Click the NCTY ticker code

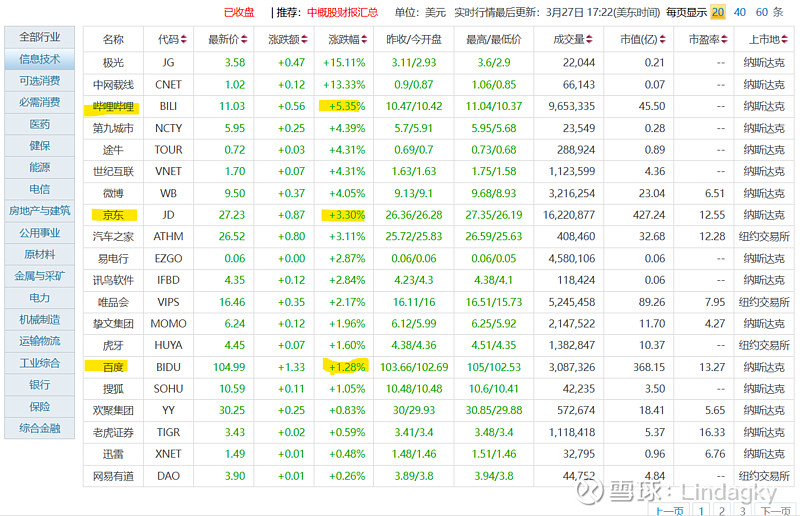168,128
